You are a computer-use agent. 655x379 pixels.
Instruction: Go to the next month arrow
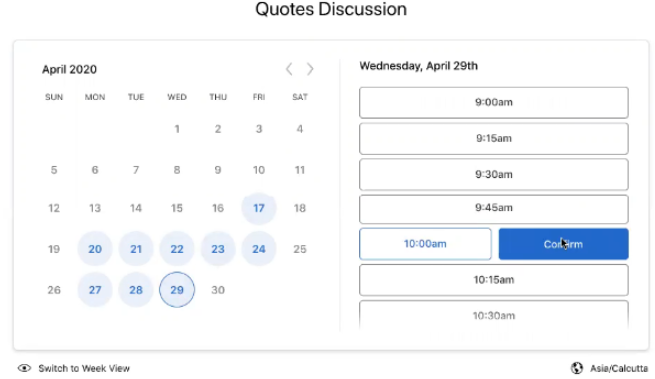[310, 69]
